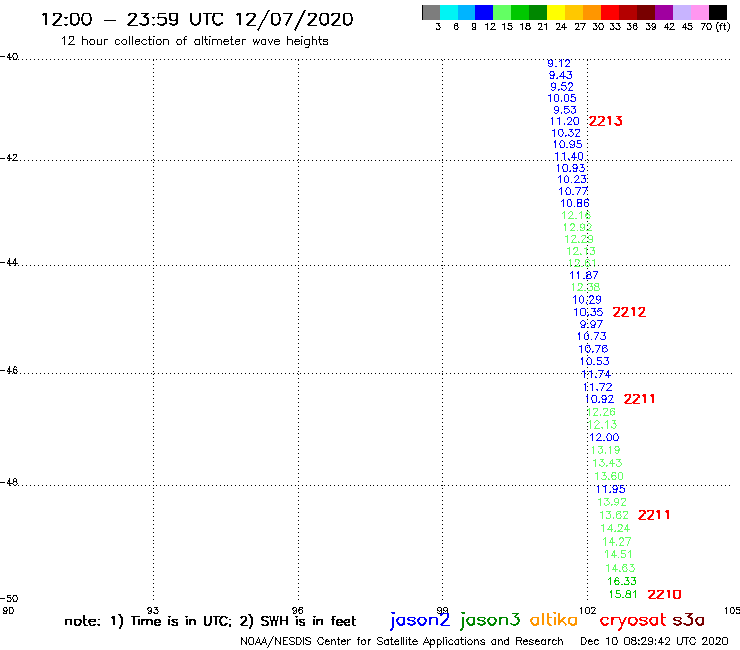Click the 10.05 wave height value
Screen dimensions: 740x650
point(562,98)
